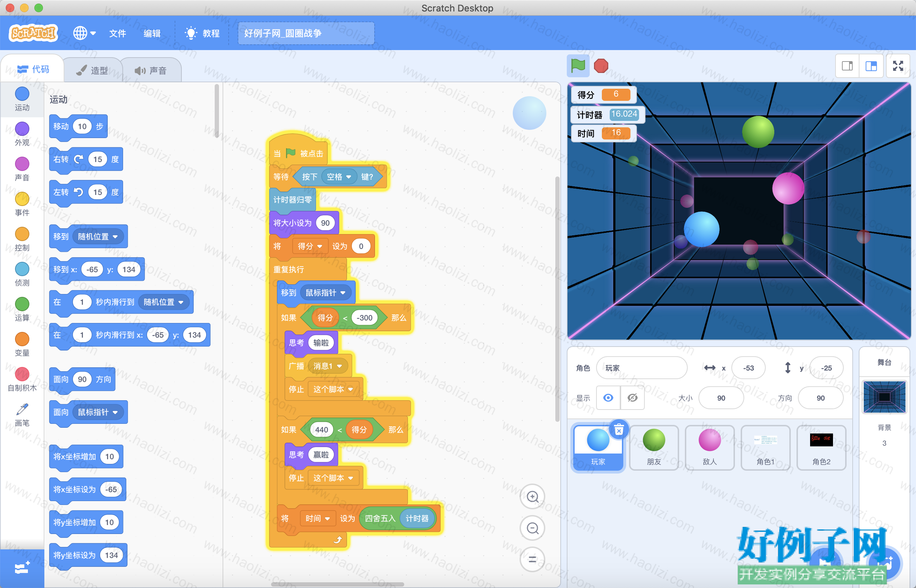Image resolution: width=916 pixels, height=588 pixels.
Task: Select the 变量 variables category
Action: tap(22, 345)
